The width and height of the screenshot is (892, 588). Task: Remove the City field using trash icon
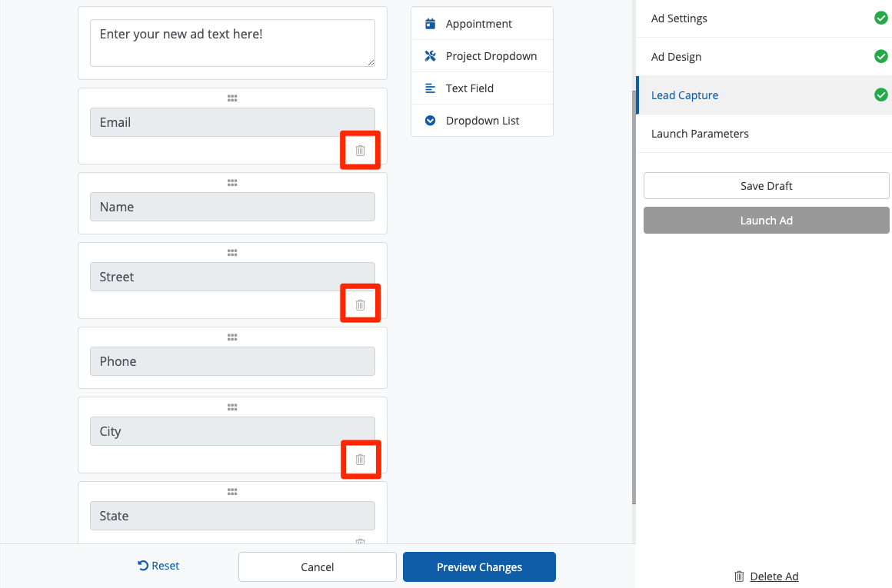pos(360,459)
